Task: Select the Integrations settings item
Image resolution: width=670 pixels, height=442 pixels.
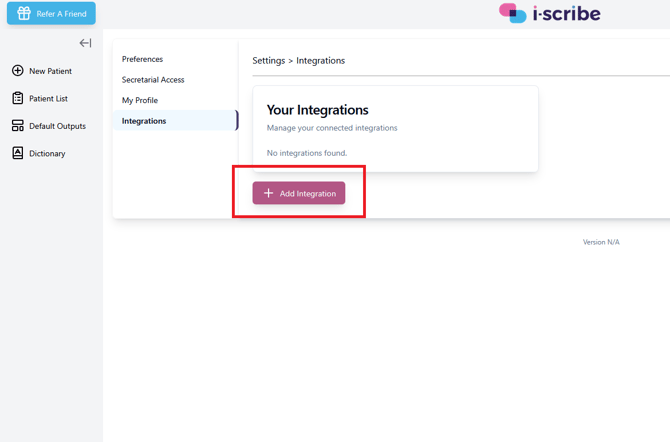Action: click(175, 121)
